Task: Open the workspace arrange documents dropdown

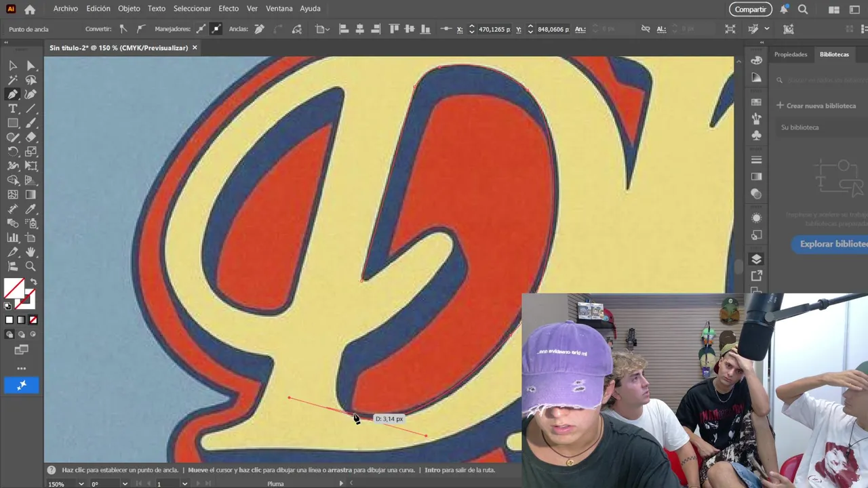Action: pos(833,9)
